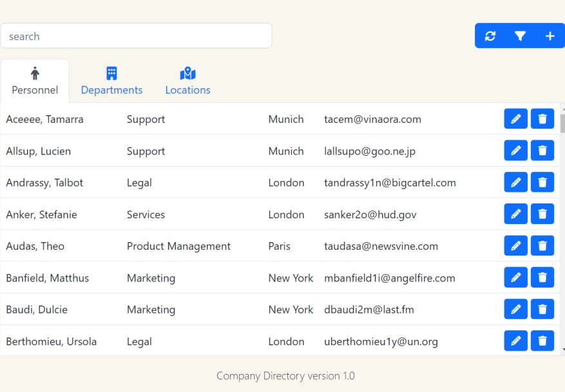565x392 pixels.
Task: Click the refresh icon in toolbar
Action: (x=490, y=36)
